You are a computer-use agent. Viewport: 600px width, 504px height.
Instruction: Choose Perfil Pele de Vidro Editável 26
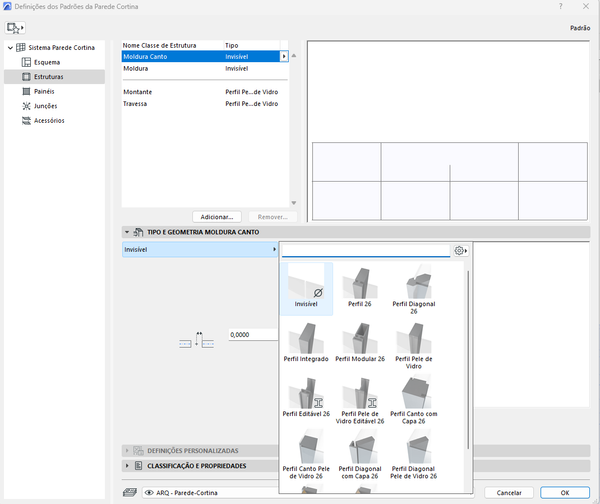point(360,400)
